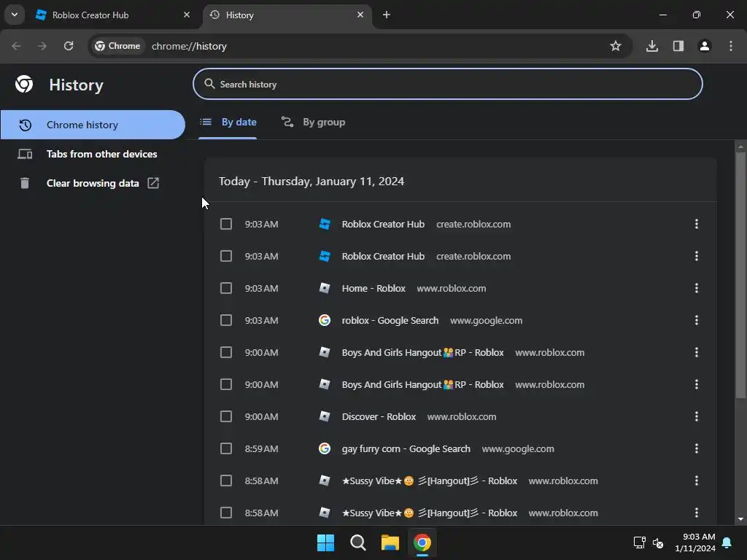
Task: Check the first Sussy Vibe entry checkbox
Action: 226,481
